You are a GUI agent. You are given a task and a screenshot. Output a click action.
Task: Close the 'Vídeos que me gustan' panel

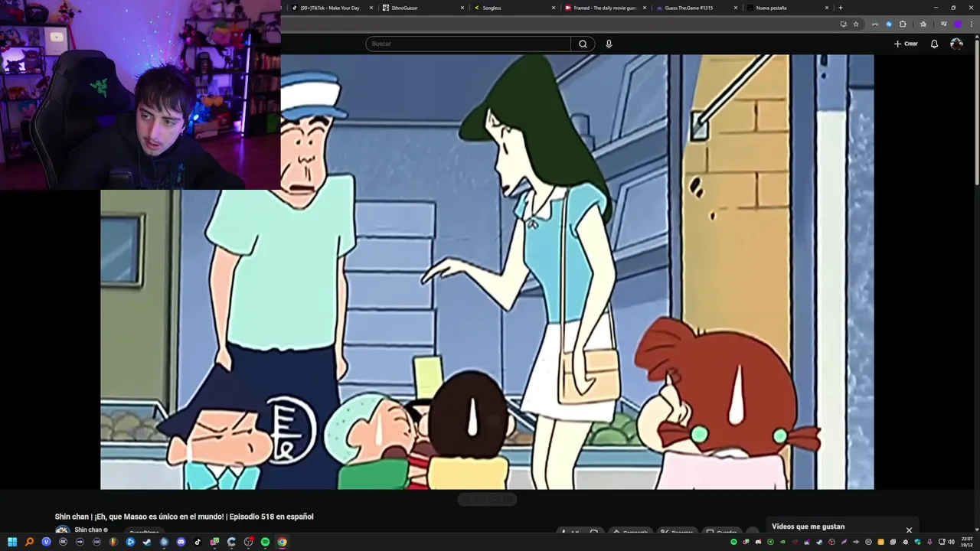909,530
